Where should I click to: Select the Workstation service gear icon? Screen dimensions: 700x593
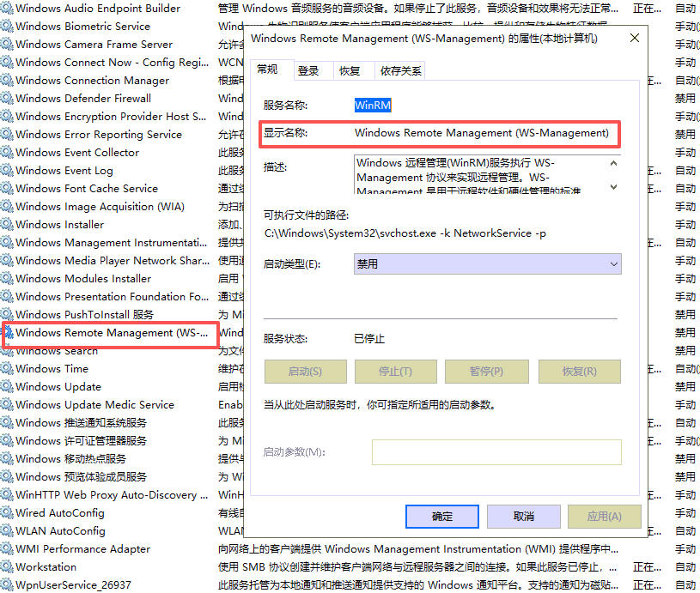(7, 567)
